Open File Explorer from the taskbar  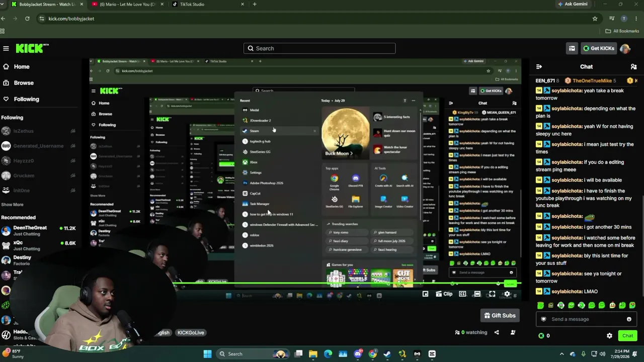tap(313, 354)
